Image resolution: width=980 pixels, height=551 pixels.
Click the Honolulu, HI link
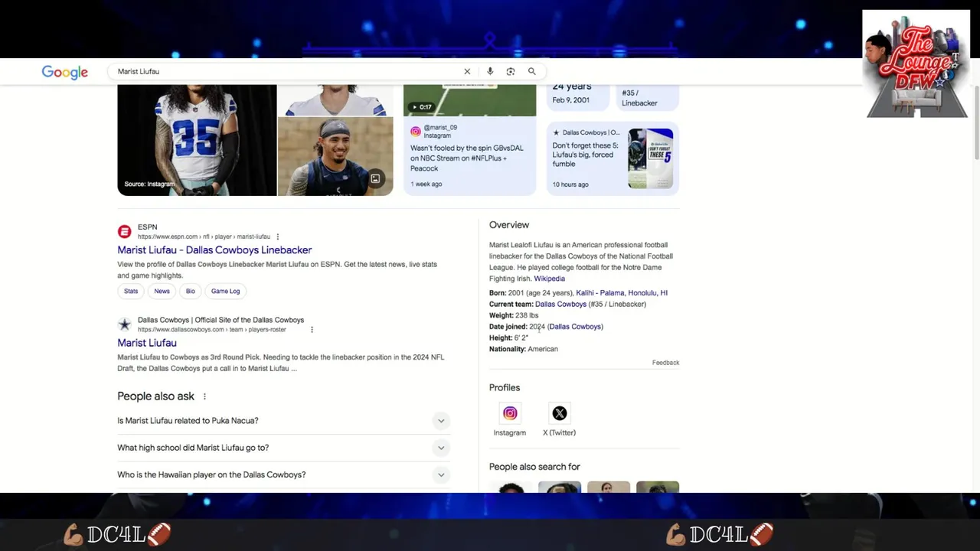click(x=648, y=293)
